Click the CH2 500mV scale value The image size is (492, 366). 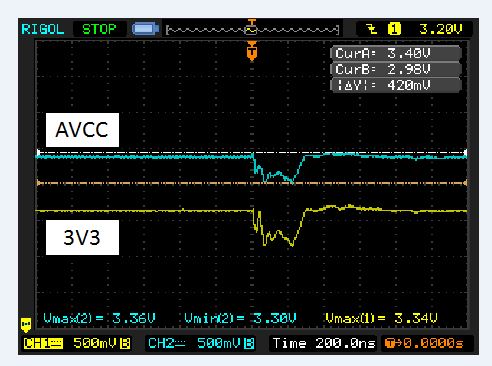click(x=219, y=343)
